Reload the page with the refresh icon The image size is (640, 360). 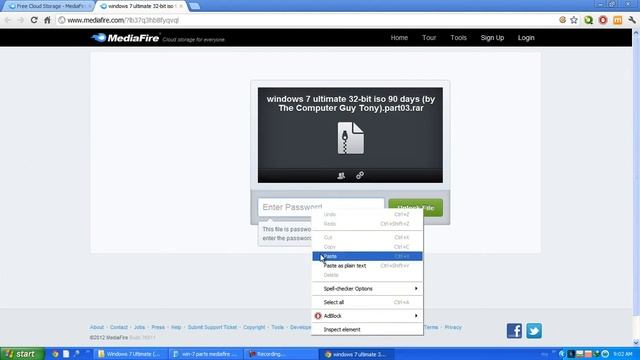pyautogui.click(x=34, y=20)
